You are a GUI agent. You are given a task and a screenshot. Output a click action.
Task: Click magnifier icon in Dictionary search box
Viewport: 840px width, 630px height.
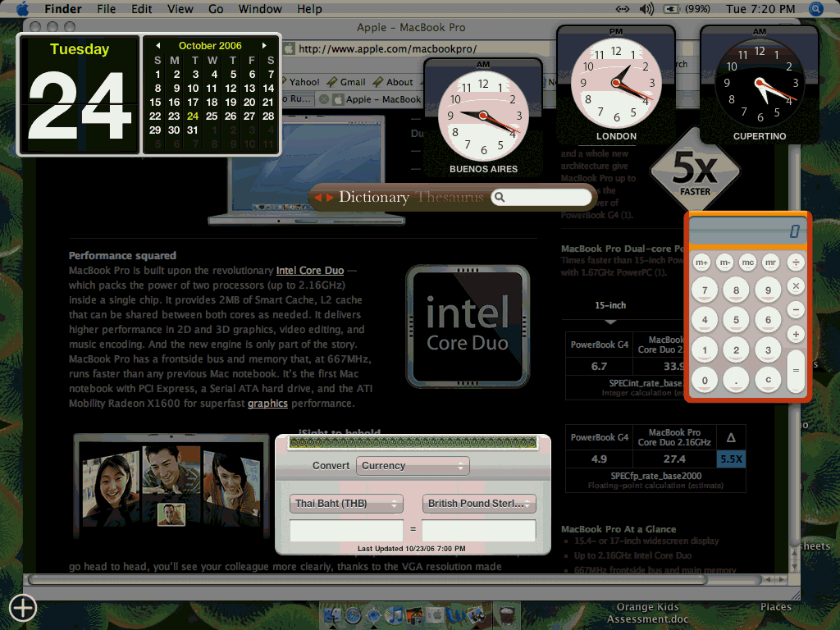(500, 197)
